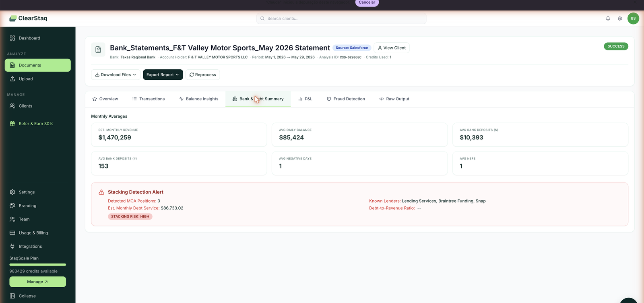644x303 pixels.
Task: Click the SUCCESS status badge
Action: (616, 46)
